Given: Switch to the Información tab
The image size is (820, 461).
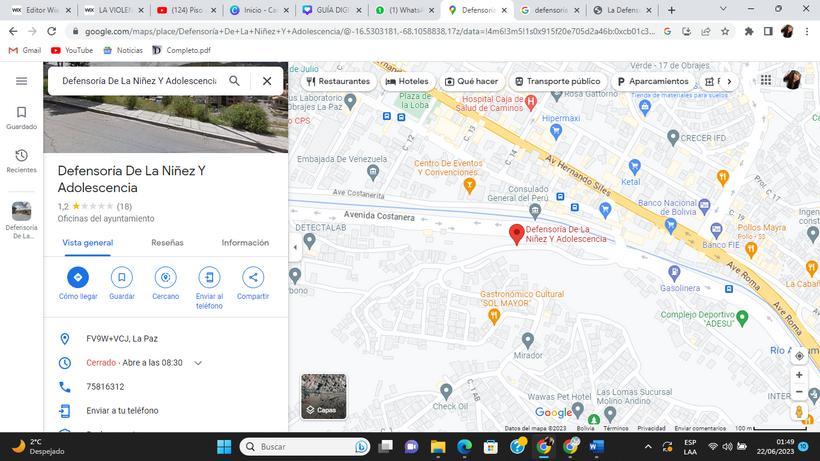Looking at the screenshot, I should click(245, 243).
